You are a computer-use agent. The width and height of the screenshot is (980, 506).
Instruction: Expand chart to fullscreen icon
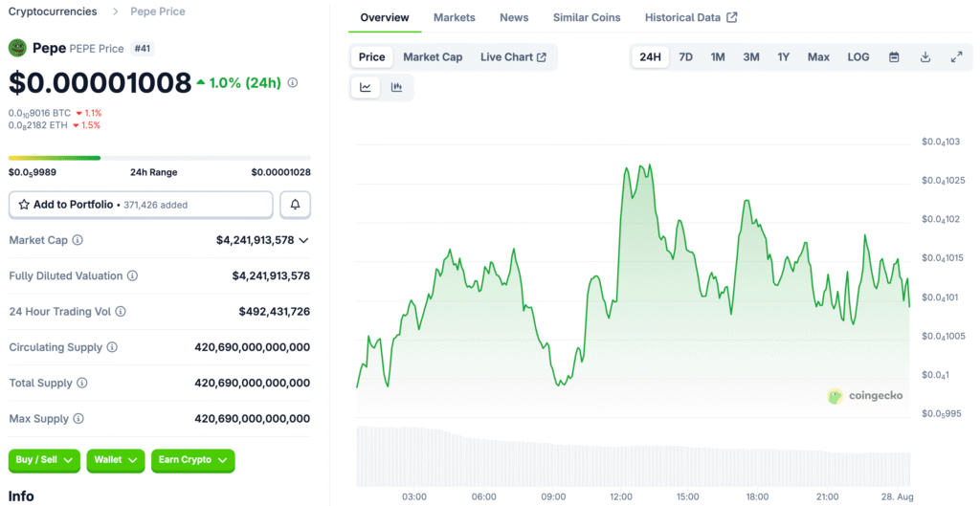click(956, 56)
